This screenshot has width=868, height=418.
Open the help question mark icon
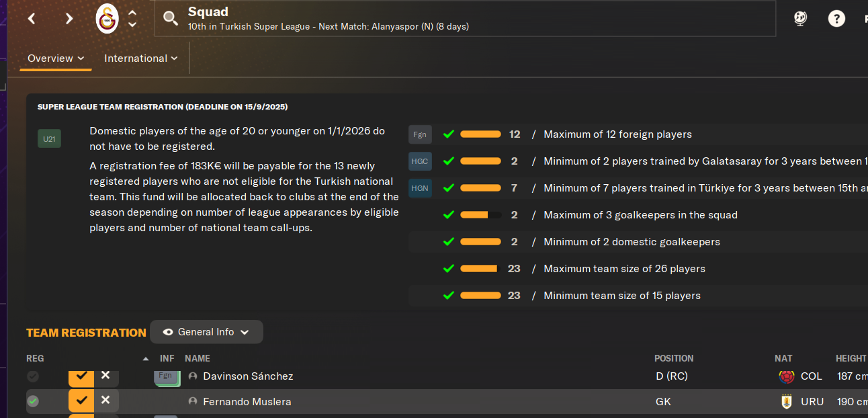coord(836,18)
